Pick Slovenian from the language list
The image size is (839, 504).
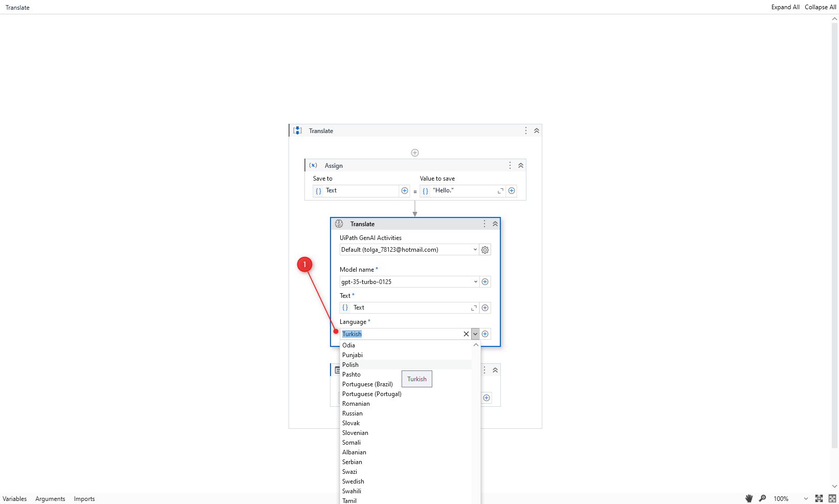(406, 433)
